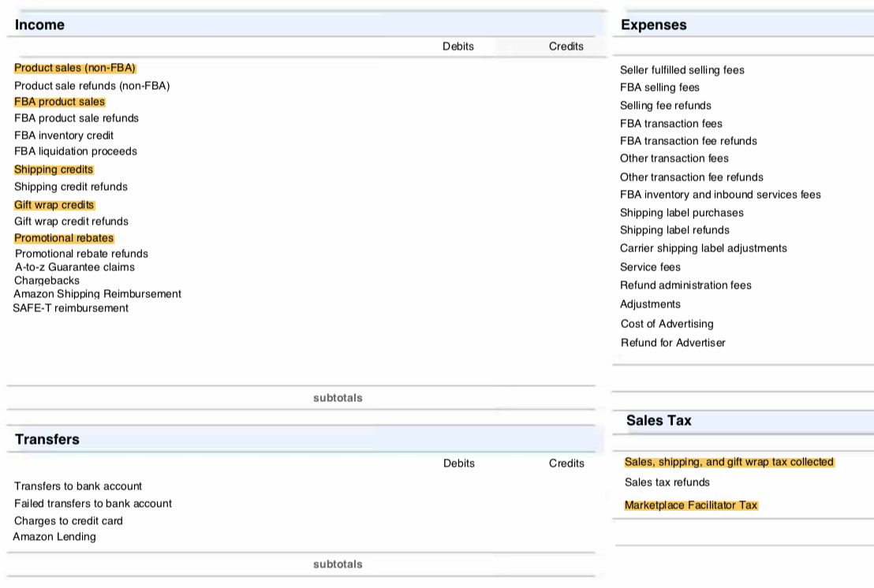
Task: Select the Promotional rebate refunds row
Action: 81,254
